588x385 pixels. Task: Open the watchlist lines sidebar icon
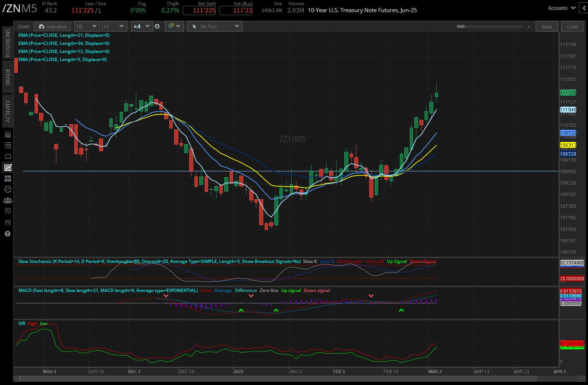pyautogui.click(x=8, y=145)
